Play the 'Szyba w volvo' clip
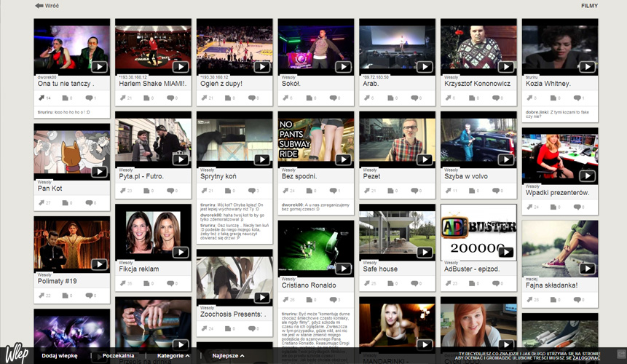The image size is (627, 364). (506, 160)
